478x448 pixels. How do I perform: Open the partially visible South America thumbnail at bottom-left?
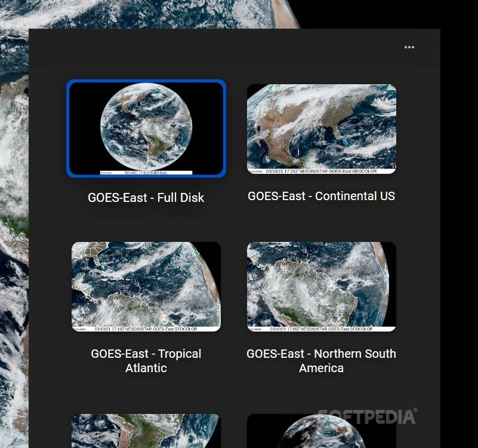[x=146, y=431]
